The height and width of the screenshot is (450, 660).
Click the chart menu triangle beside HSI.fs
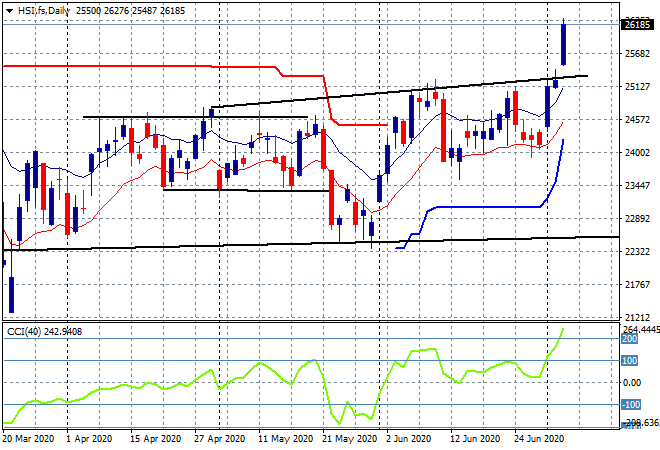pyautogui.click(x=9, y=11)
